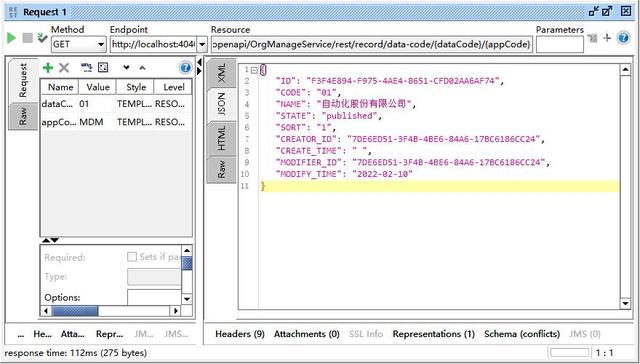Collapse the left panel with splitter arrow

(x=199, y=62)
